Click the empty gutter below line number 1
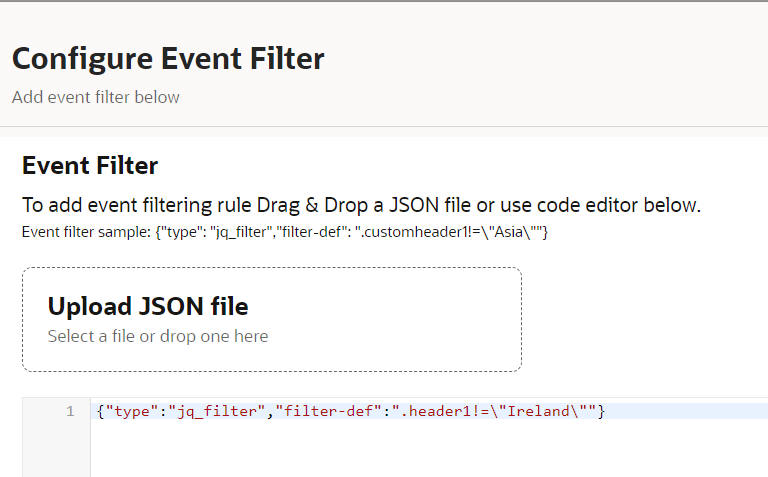Image resolution: width=768 pixels, height=477 pixels. coord(56,450)
